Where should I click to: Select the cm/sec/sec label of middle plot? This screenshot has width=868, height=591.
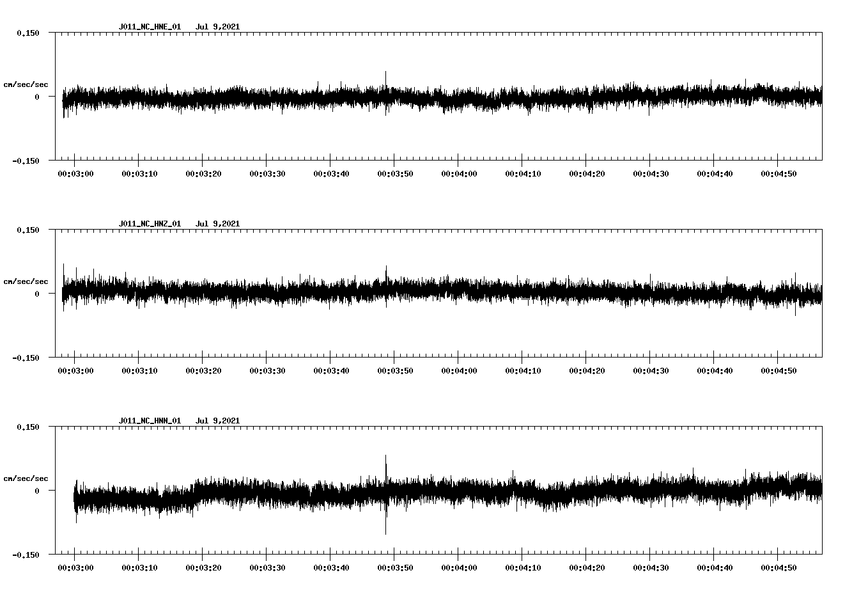click(x=26, y=281)
